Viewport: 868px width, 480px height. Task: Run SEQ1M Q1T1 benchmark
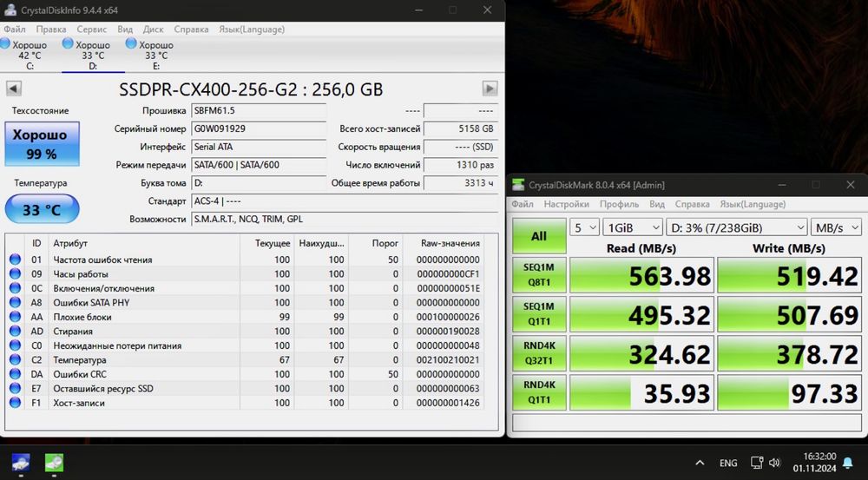(539, 314)
